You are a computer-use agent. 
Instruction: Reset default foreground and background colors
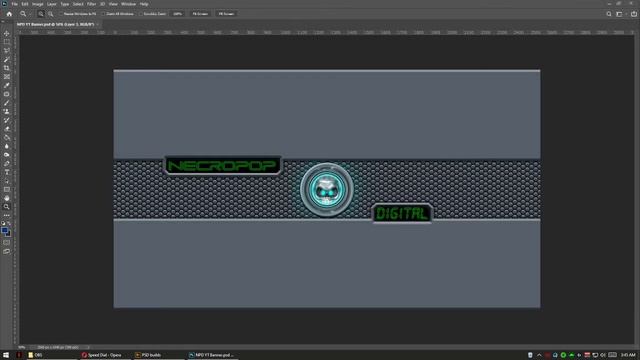[x=3, y=223]
